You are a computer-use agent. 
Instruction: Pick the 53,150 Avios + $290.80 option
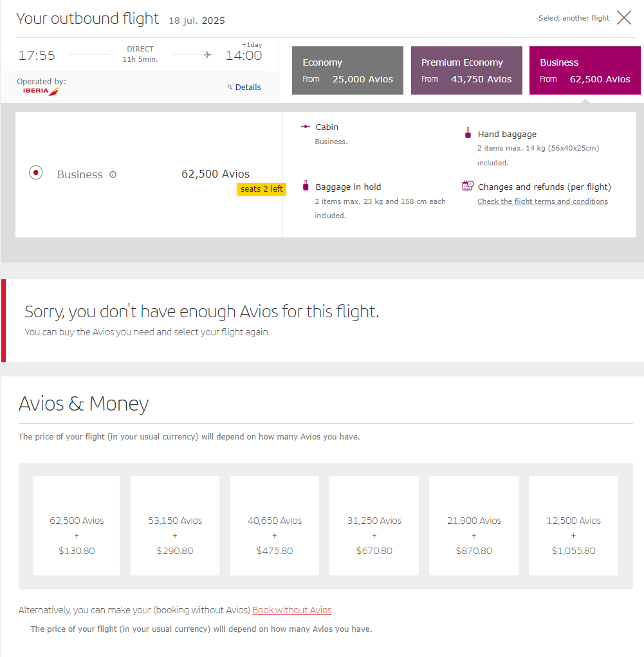pyautogui.click(x=175, y=526)
